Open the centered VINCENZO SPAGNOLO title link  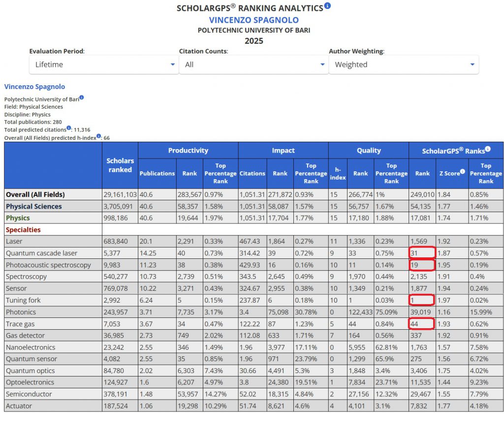(253, 20)
